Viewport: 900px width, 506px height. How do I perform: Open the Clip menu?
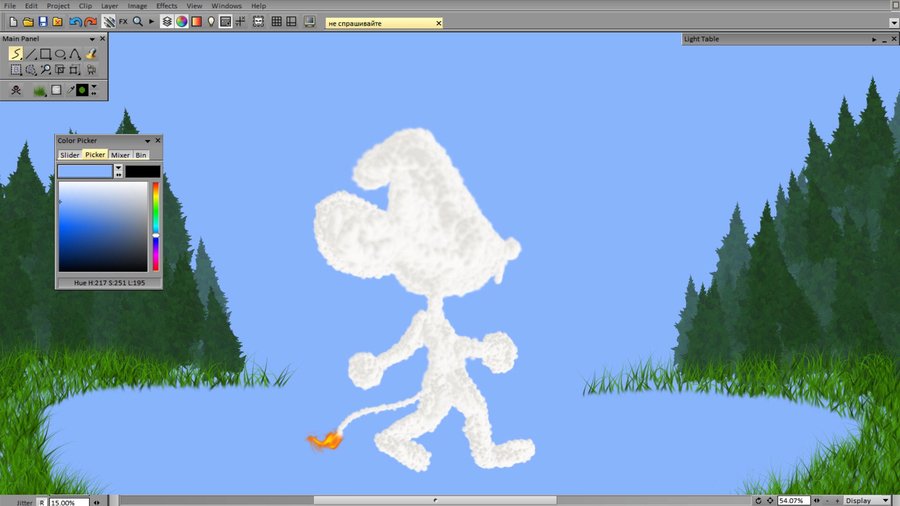pos(86,6)
